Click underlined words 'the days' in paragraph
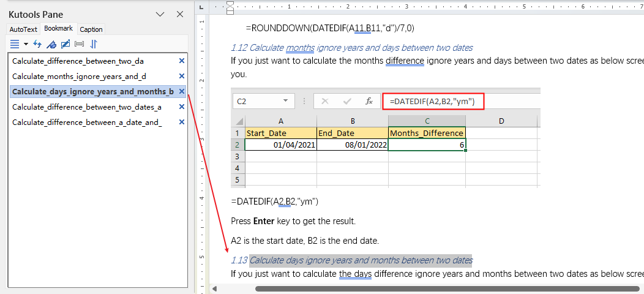This screenshot has height=294, width=644. click(355, 274)
